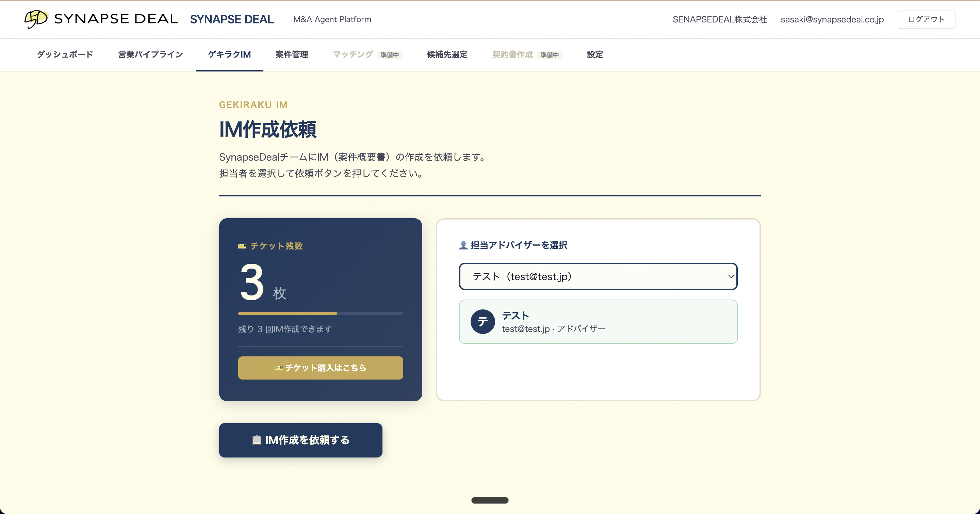Viewport: 980px width, 514px height.
Task: Go to the 案件管理 tab
Action: [x=291, y=54]
